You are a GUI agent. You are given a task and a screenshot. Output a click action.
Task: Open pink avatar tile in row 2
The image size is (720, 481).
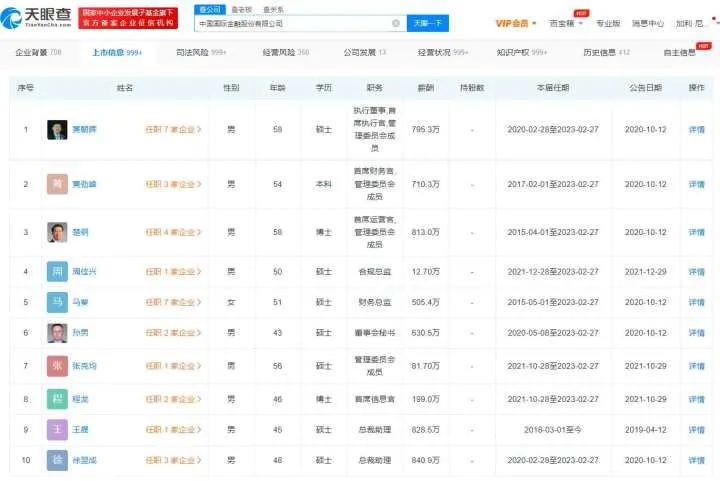(57, 184)
